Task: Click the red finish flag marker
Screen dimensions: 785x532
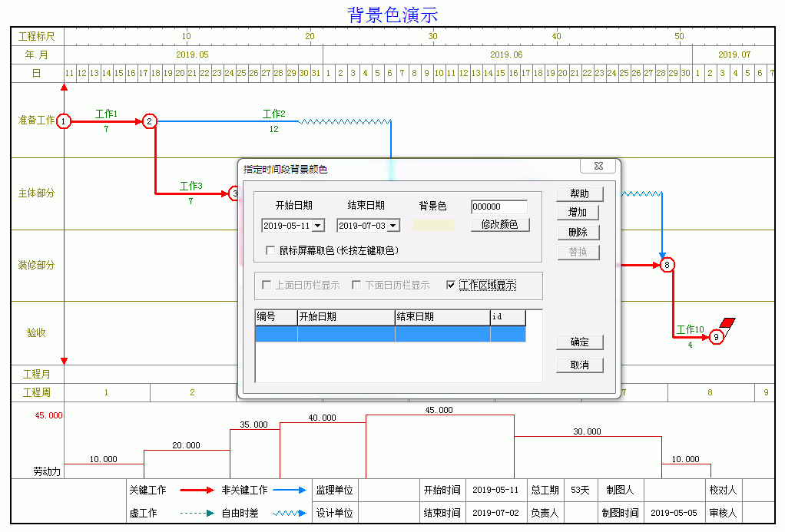Action: coord(727,322)
